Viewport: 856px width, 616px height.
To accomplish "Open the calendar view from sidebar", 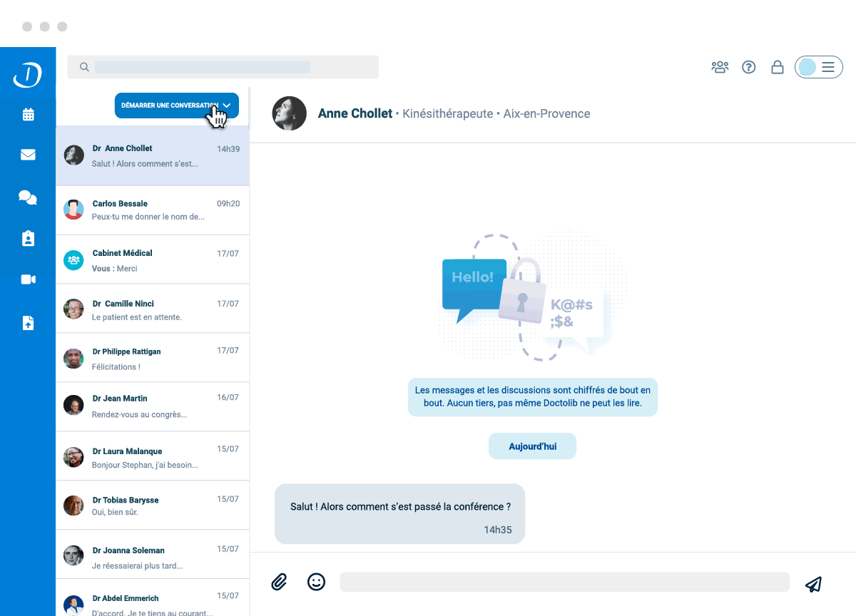I will coord(28,113).
